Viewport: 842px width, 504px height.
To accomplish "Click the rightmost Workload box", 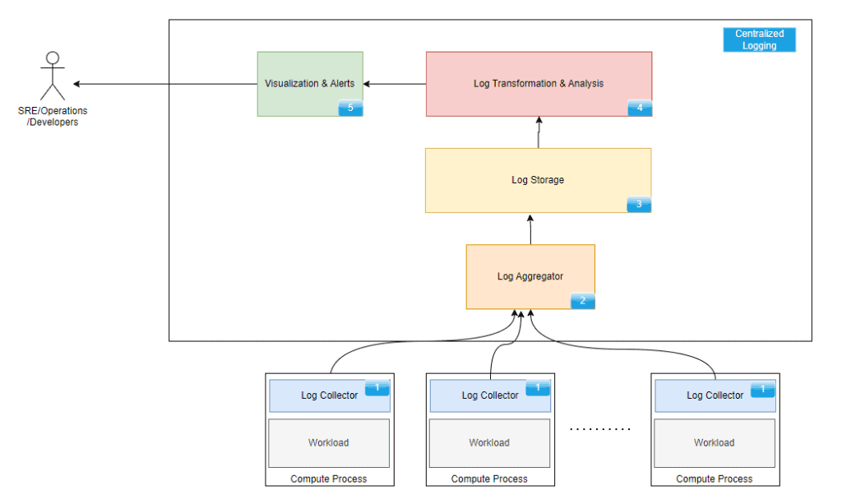I will tap(714, 443).
